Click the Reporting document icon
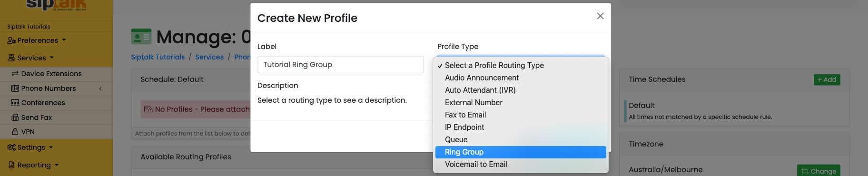The width and height of the screenshot is (868, 176). 12,165
